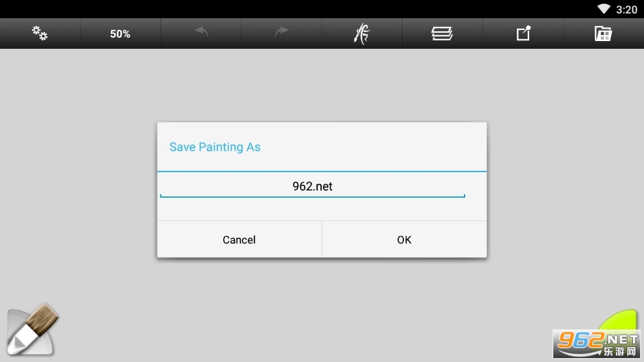
Task: Open the painting gallery
Action: tap(604, 33)
